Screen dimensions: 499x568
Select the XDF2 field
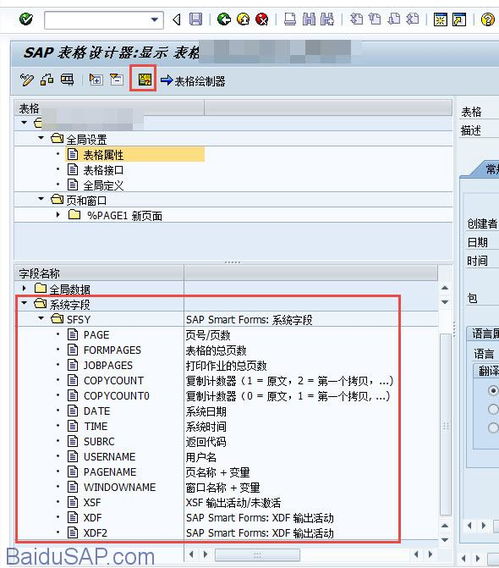[95, 532]
